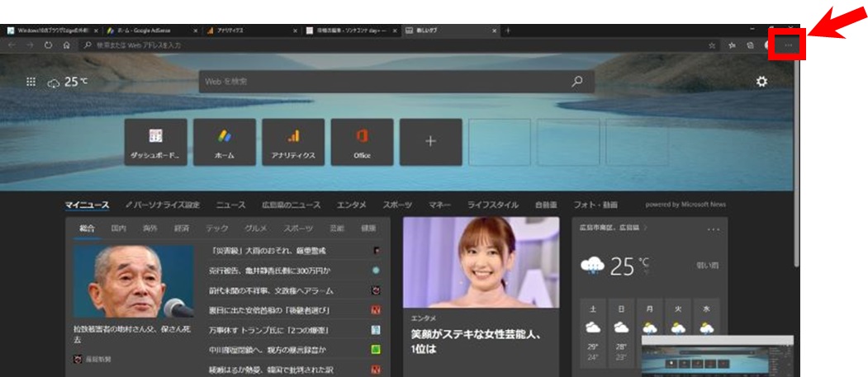
Task: Click the browser refresh button
Action: pos(49,45)
